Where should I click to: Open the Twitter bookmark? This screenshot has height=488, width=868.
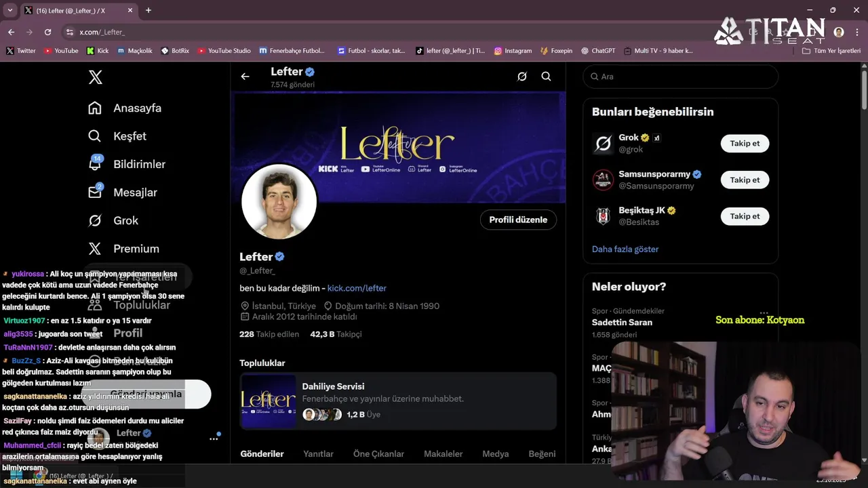(x=21, y=51)
